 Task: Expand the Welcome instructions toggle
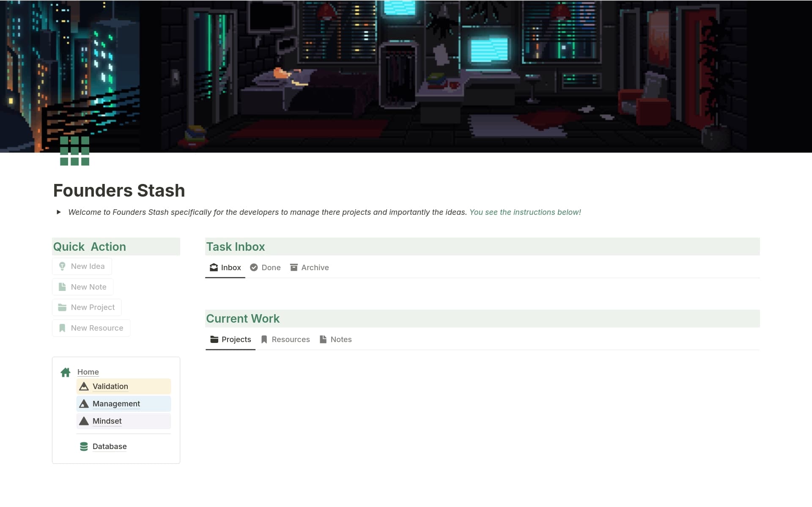click(59, 212)
